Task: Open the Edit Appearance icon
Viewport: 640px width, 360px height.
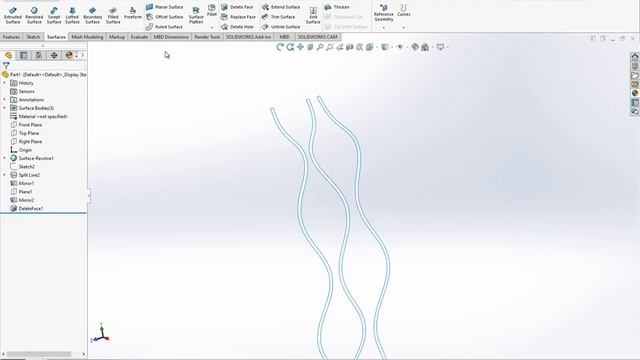Action: (415, 47)
